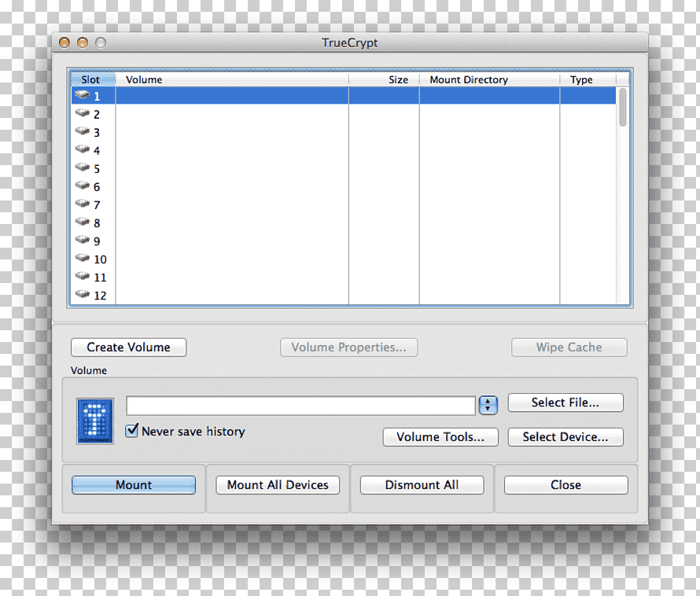Click the Wipe Cache button

tap(569, 348)
